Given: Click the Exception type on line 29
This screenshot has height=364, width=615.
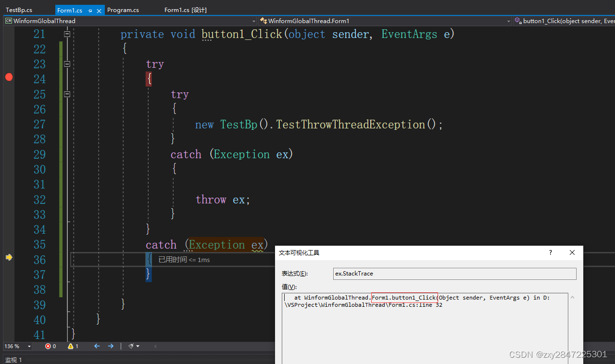Looking at the screenshot, I should [242, 154].
